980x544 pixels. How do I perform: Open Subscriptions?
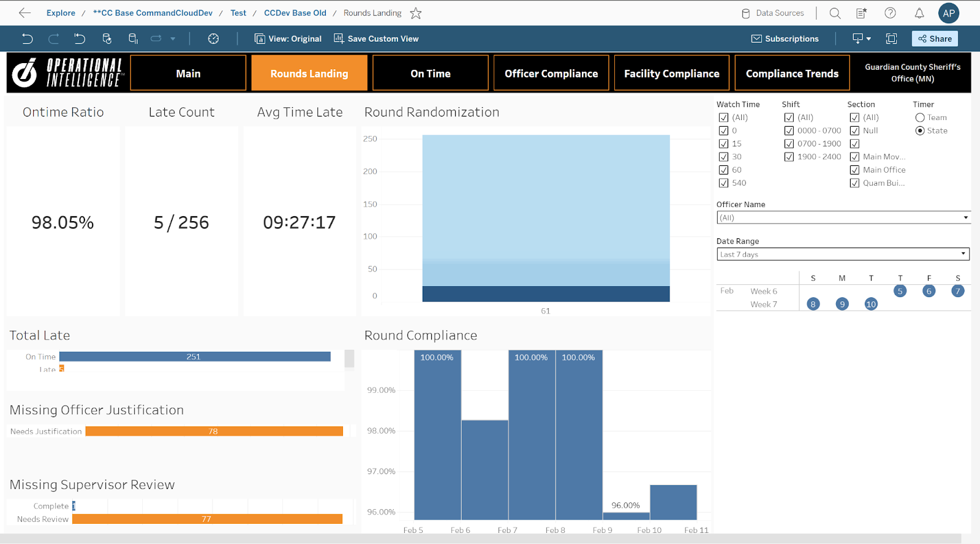[x=785, y=39]
